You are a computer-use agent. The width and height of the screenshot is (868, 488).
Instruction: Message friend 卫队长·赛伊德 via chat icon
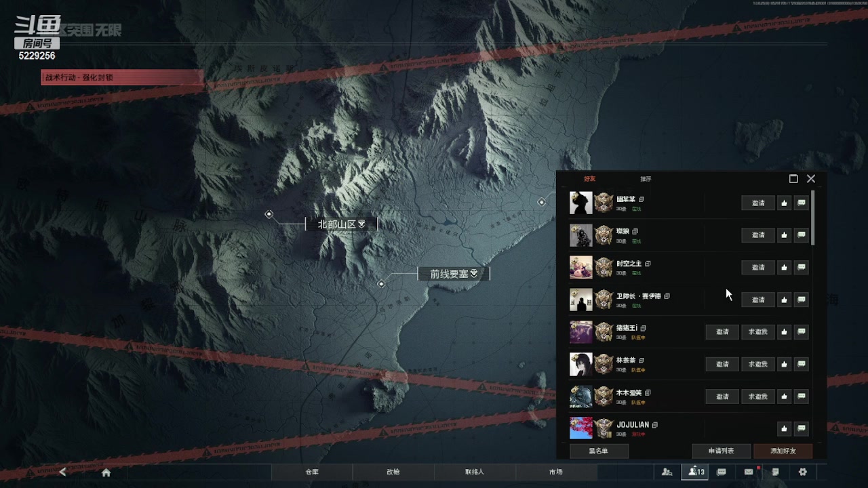click(x=802, y=300)
